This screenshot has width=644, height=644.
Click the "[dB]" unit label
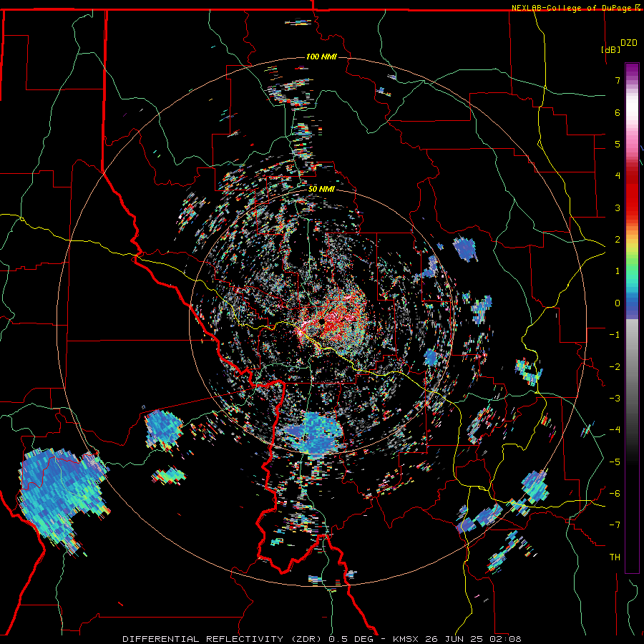tap(611, 49)
